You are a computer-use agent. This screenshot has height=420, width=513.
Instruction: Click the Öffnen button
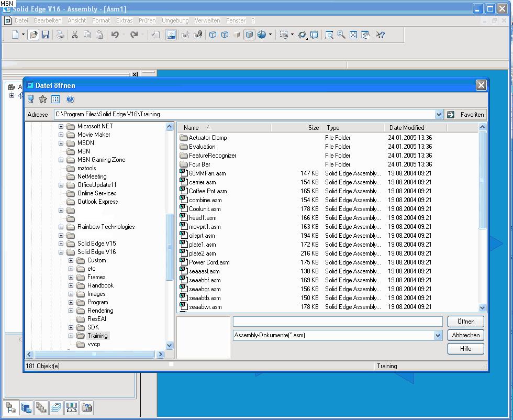tap(465, 322)
